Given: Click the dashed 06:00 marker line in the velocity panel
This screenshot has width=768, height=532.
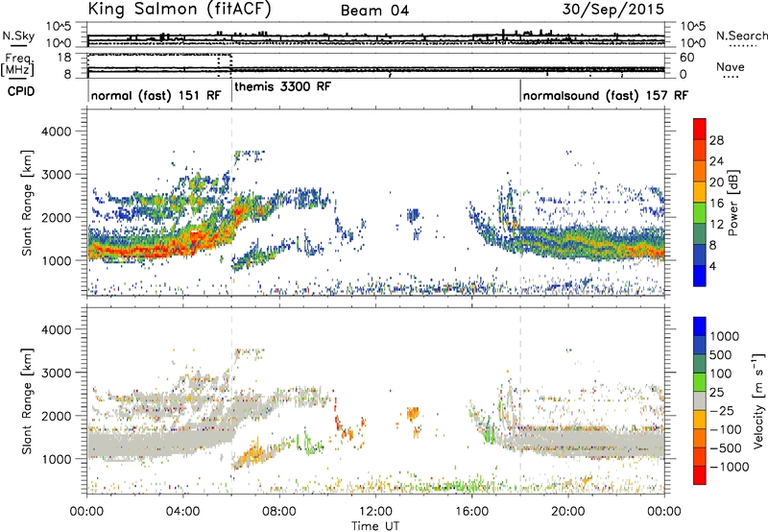Looking at the screenshot, I should (x=231, y=400).
